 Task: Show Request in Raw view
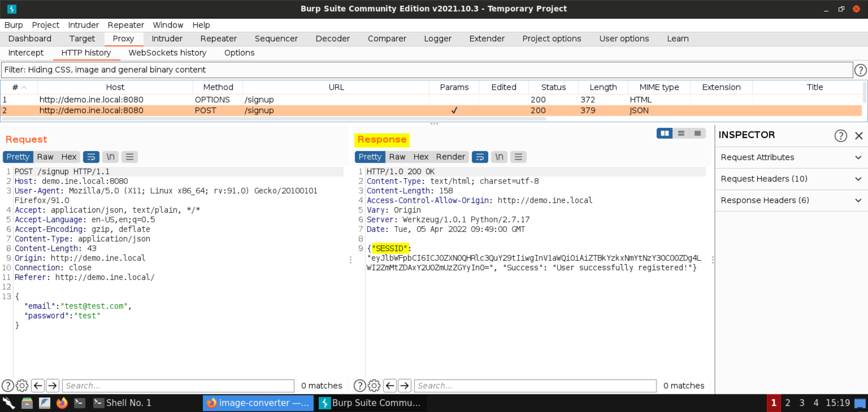(45, 157)
